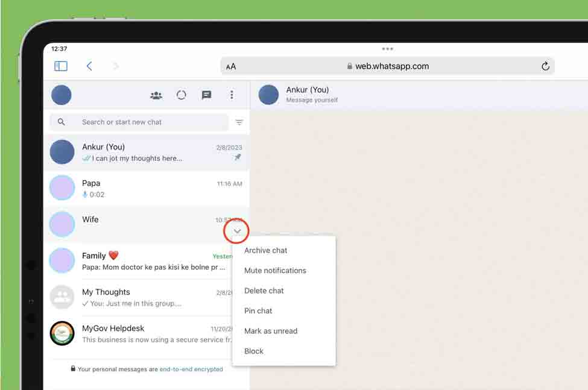588x390 pixels.
Task: Toggle the unread chats filter icon
Action: coord(239,122)
